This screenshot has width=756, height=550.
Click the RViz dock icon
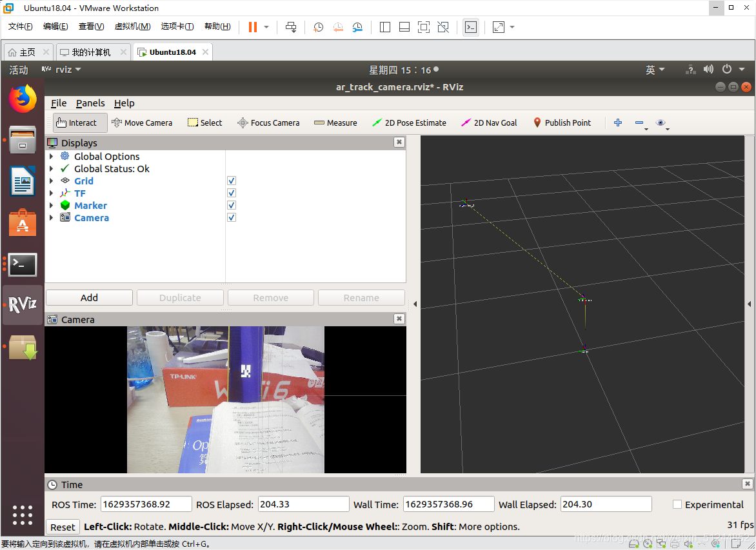click(23, 304)
